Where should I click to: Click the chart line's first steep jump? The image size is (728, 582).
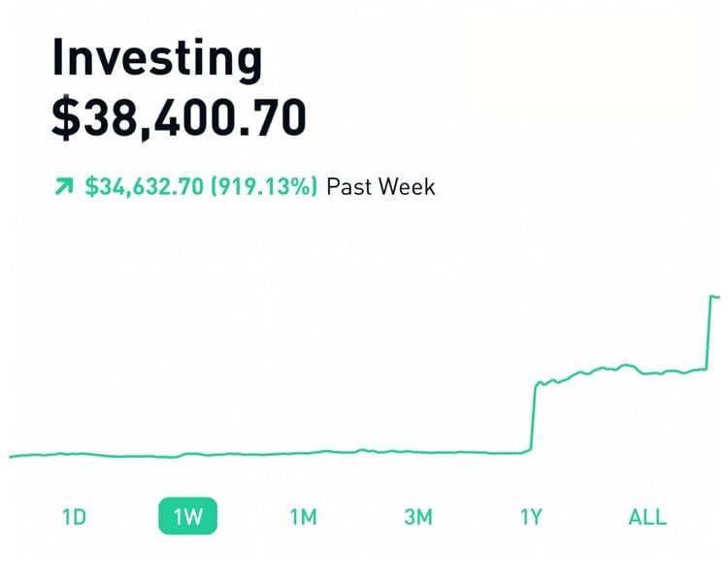[x=534, y=417]
